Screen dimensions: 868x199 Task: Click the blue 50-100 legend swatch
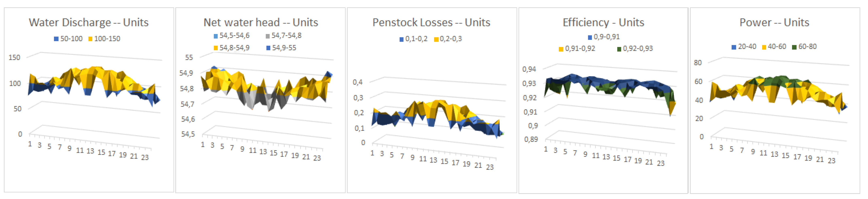tap(56, 39)
